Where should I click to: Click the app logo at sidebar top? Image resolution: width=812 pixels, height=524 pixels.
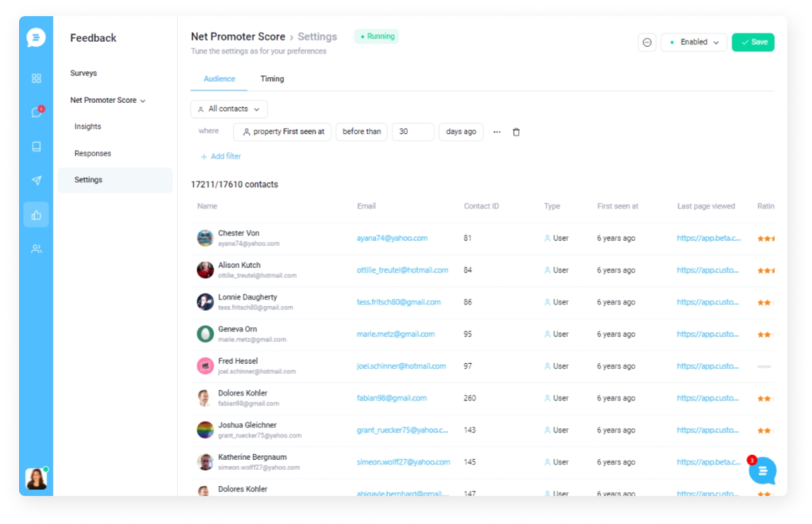36,38
